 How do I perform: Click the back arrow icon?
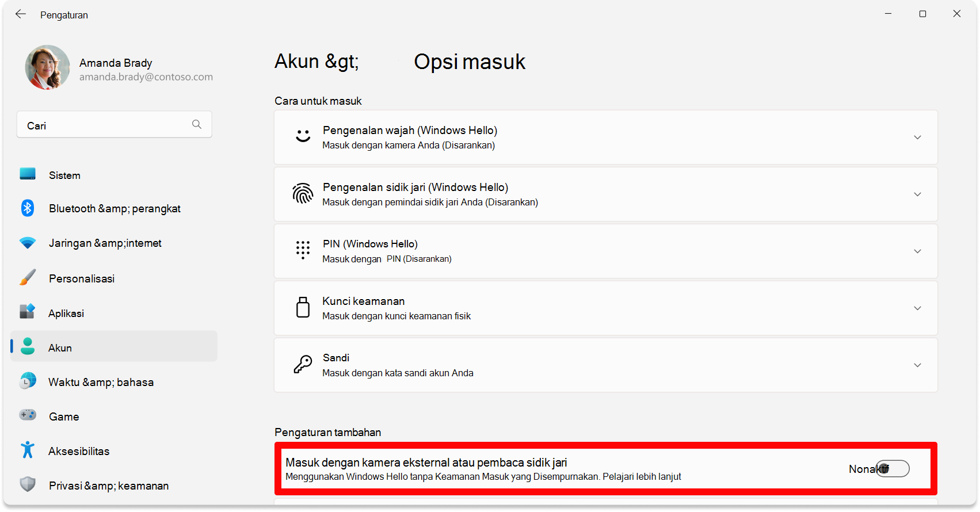(21, 14)
